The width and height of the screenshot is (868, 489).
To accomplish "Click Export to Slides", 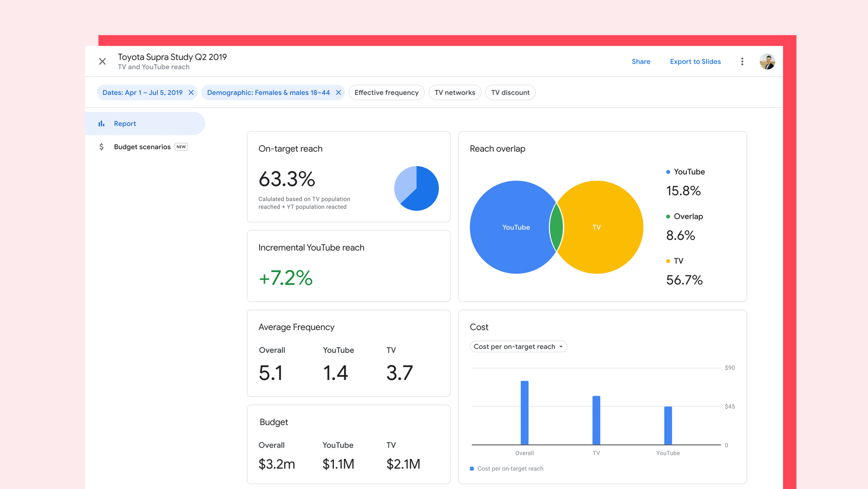I will point(695,61).
